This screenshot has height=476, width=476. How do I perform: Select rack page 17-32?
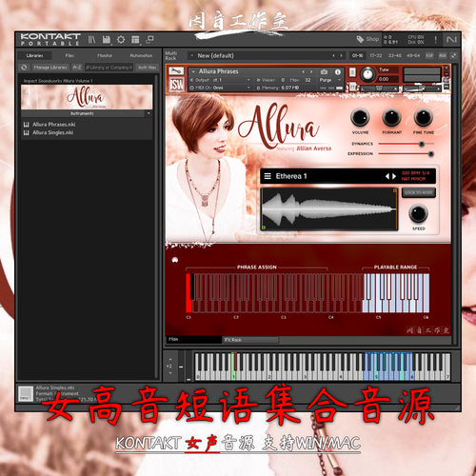tap(376, 55)
